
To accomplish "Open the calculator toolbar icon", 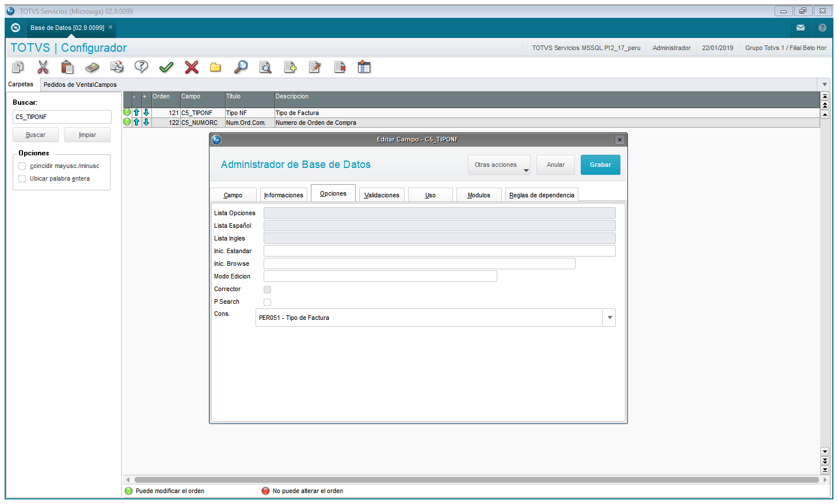I will tap(92, 67).
